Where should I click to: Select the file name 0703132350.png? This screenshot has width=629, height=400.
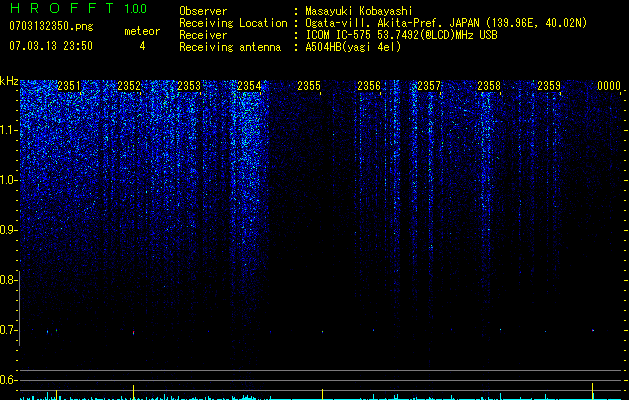(x=51, y=27)
